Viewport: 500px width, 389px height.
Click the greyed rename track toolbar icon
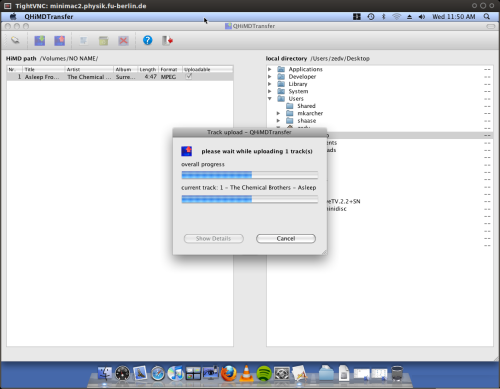83,41
